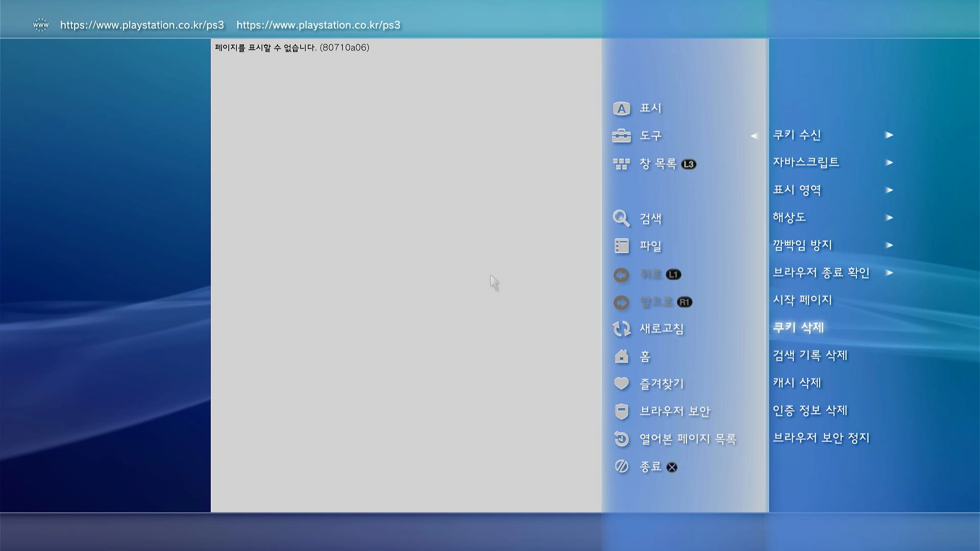Expand the 쿠키 수신 arrow

coord(889,135)
